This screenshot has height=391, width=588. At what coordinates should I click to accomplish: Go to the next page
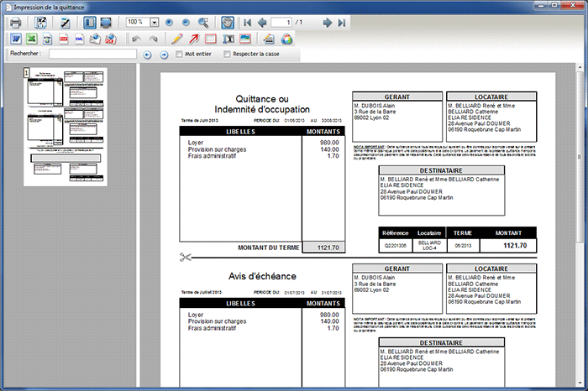(x=327, y=23)
